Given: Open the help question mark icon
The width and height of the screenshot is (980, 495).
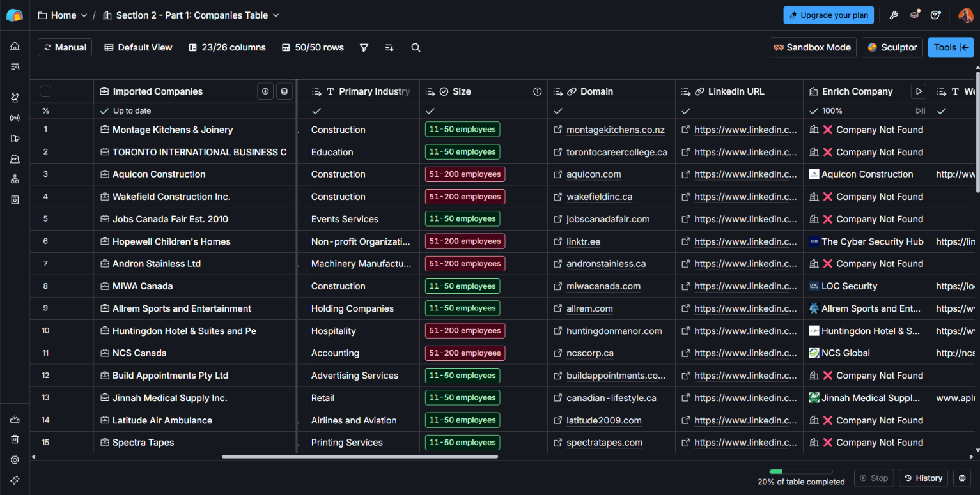Looking at the screenshot, I should (x=935, y=15).
